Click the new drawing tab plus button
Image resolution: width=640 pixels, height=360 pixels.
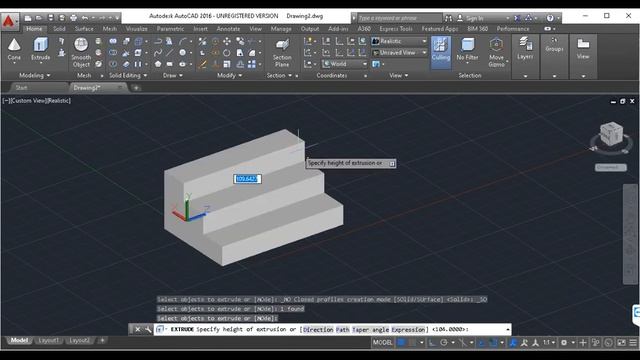click(x=136, y=88)
